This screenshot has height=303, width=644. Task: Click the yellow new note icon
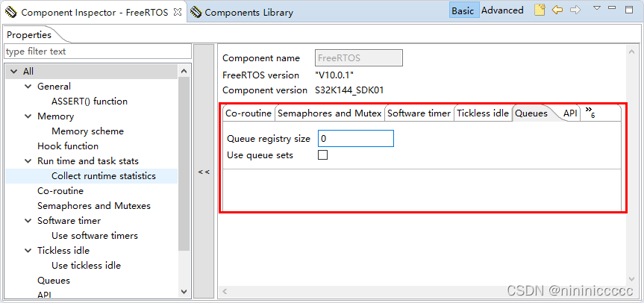(x=540, y=10)
